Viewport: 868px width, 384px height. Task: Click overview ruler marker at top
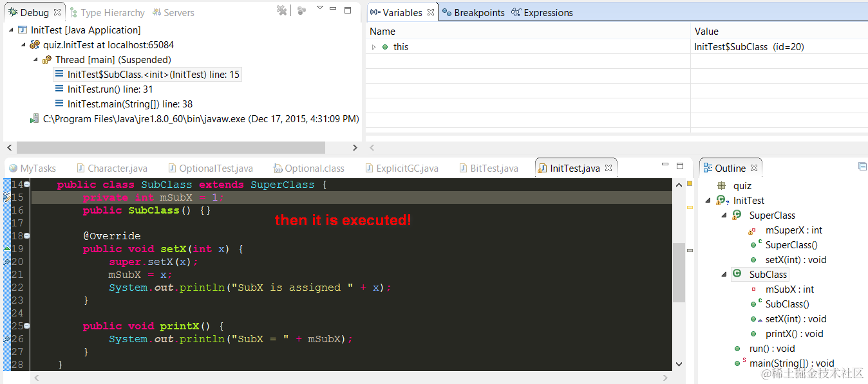[x=690, y=183]
